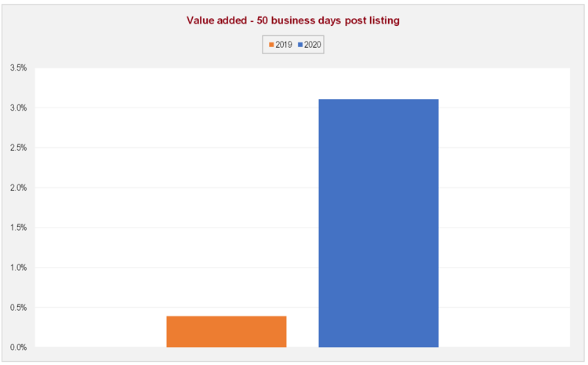
Task: Click the 1.0% axis label
Action: (x=18, y=268)
